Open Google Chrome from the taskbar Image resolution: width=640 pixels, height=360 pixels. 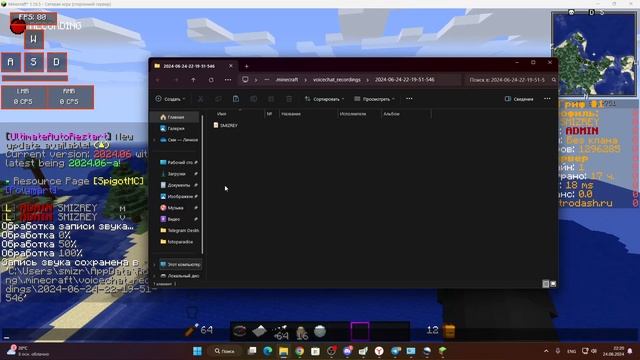point(300,351)
